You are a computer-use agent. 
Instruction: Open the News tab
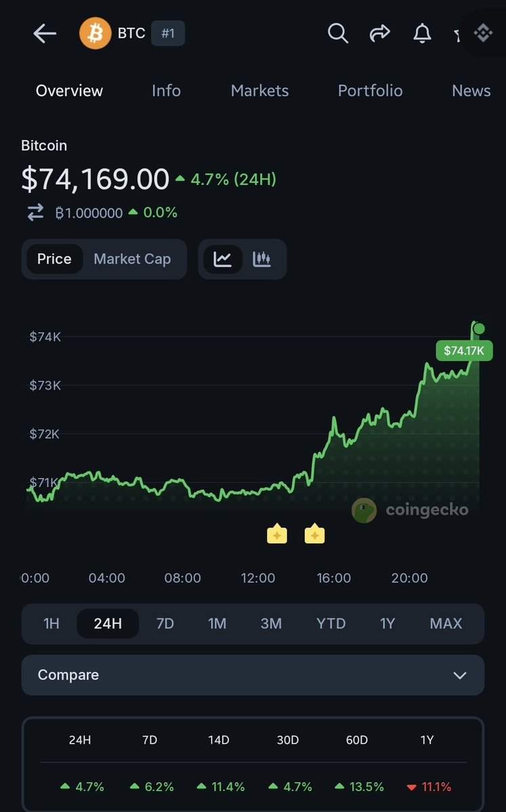tap(471, 91)
